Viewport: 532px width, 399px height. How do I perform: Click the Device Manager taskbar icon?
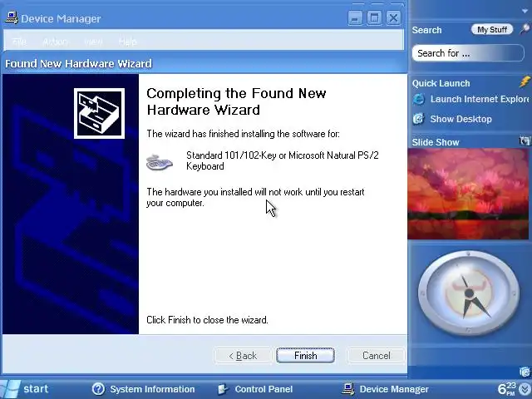pyautogui.click(x=348, y=389)
